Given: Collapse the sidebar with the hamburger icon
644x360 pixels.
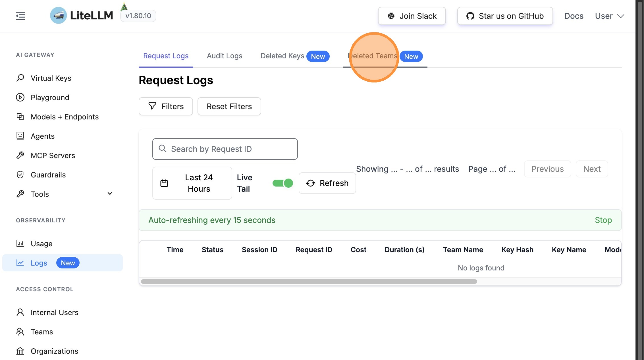Looking at the screenshot, I should [20, 16].
